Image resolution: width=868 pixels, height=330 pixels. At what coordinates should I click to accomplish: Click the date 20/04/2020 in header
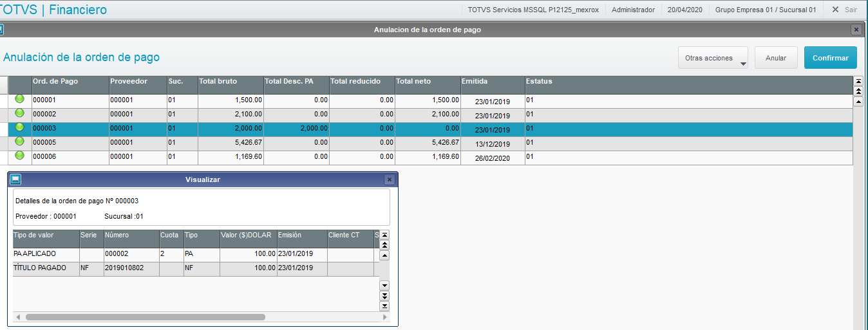tap(684, 10)
